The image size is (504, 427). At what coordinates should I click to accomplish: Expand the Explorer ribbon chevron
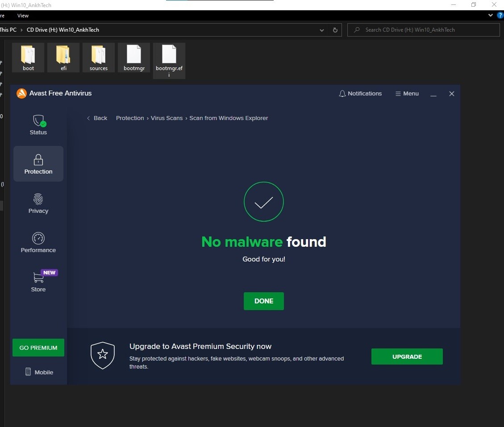(x=491, y=15)
